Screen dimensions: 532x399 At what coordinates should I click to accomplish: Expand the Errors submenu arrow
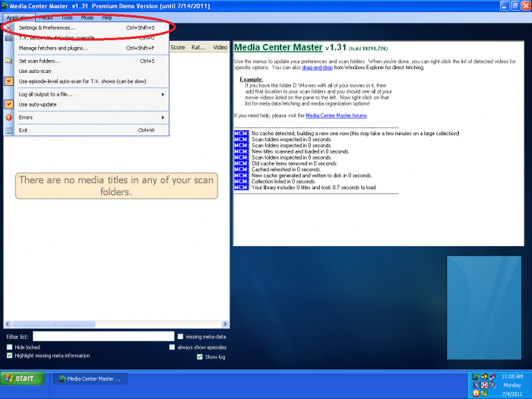(x=163, y=117)
